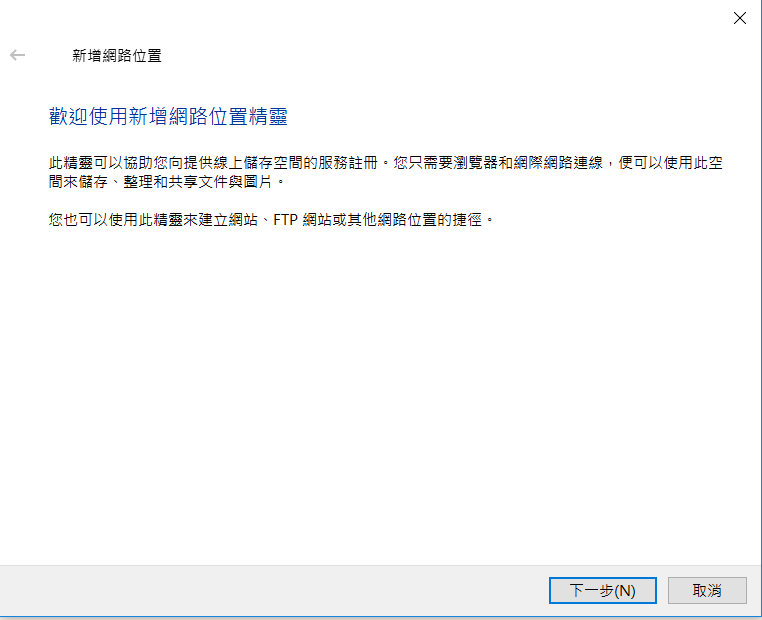Continue with the 下一步(N) button
Image resolution: width=762 pixels, height=620 pixels.
click(x=603, y=590)
